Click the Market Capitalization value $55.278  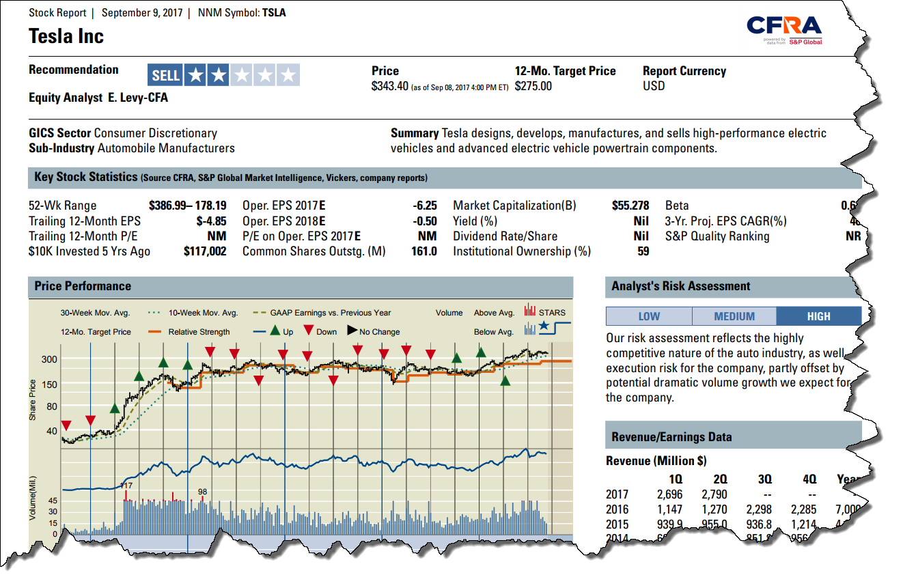[630, 206]
